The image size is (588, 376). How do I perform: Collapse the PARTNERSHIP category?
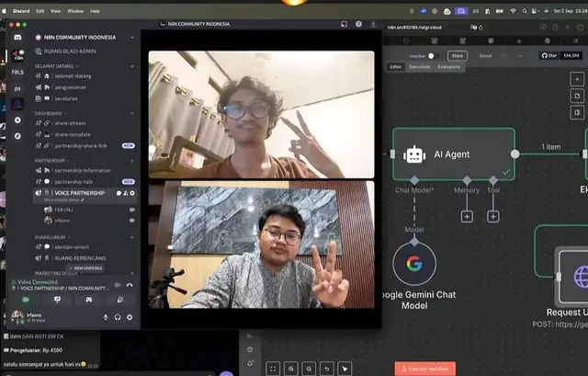point(51,161)
